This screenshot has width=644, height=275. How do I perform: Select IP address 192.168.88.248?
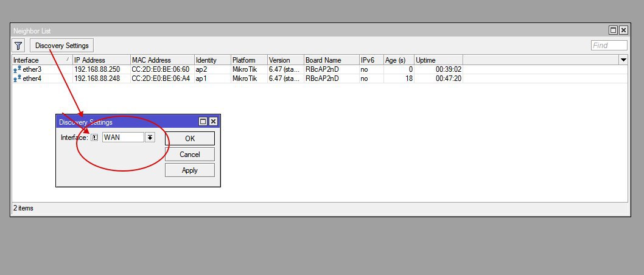tap(97, 78)
